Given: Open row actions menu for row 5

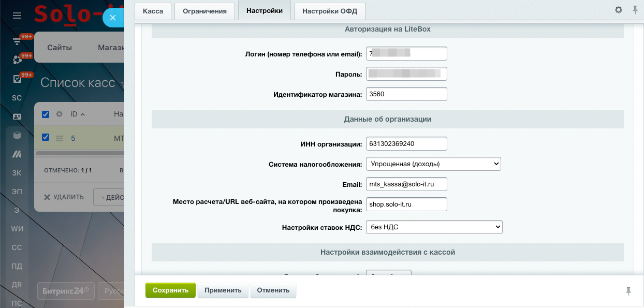Looking at the screenshot, I should pos(59,138).
